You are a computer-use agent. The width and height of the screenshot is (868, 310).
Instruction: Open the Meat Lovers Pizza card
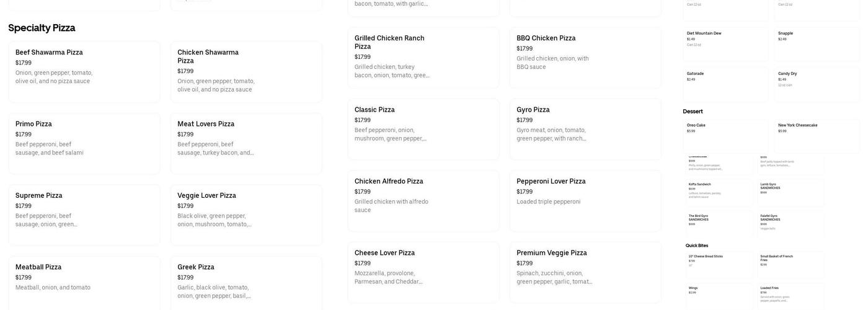coord(246,143)
